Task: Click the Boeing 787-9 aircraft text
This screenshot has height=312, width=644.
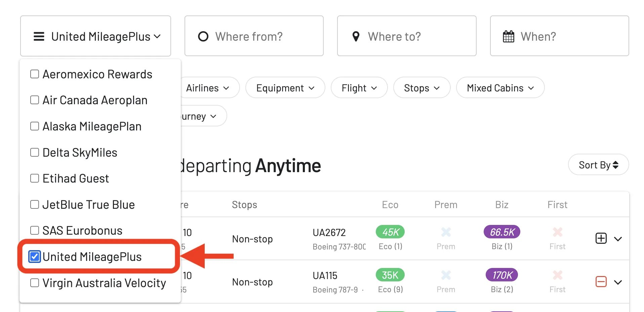Action: pos(335,289)
